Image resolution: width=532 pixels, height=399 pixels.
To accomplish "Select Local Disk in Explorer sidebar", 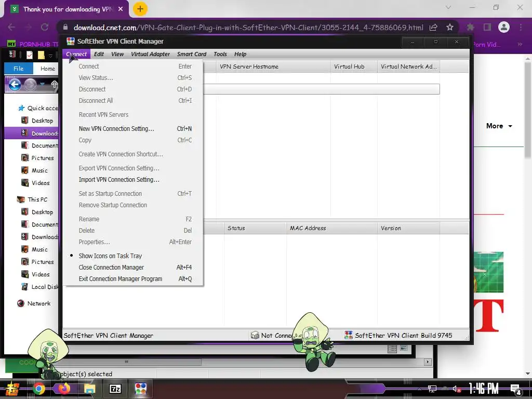I will [39, 287].
